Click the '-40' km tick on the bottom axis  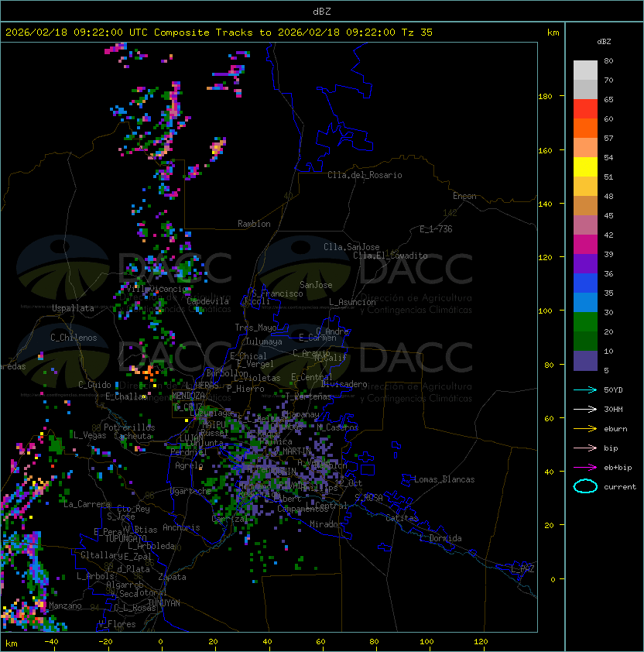[51, 642]
